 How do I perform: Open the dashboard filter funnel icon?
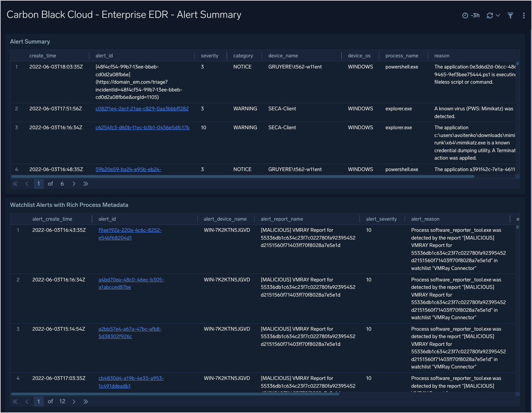pos(510,16)
